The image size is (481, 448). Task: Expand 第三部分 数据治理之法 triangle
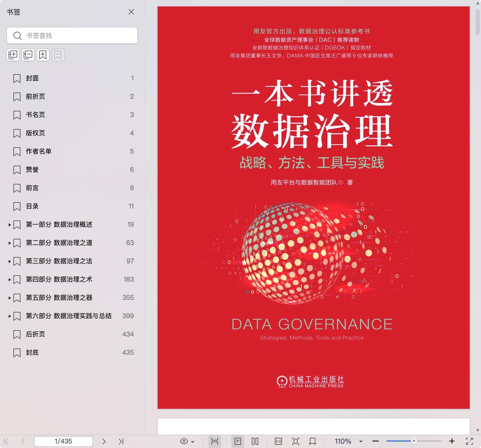(9, 261)
